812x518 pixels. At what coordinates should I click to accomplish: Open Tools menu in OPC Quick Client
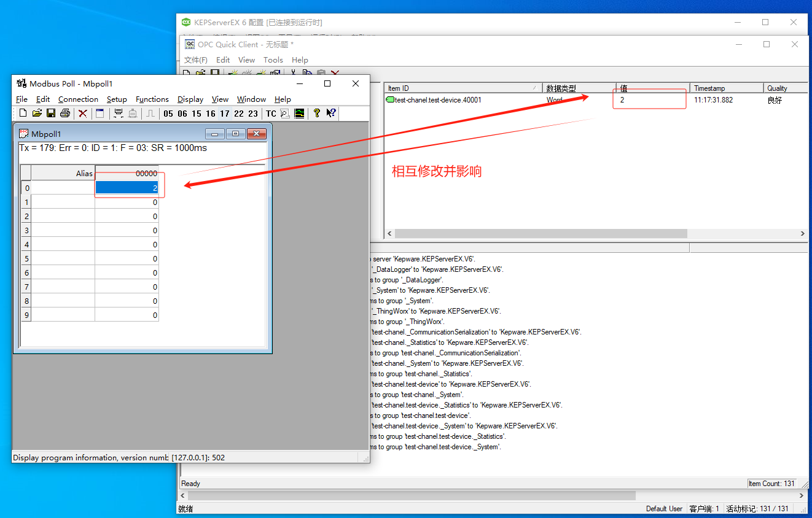[x=273, y=60]
